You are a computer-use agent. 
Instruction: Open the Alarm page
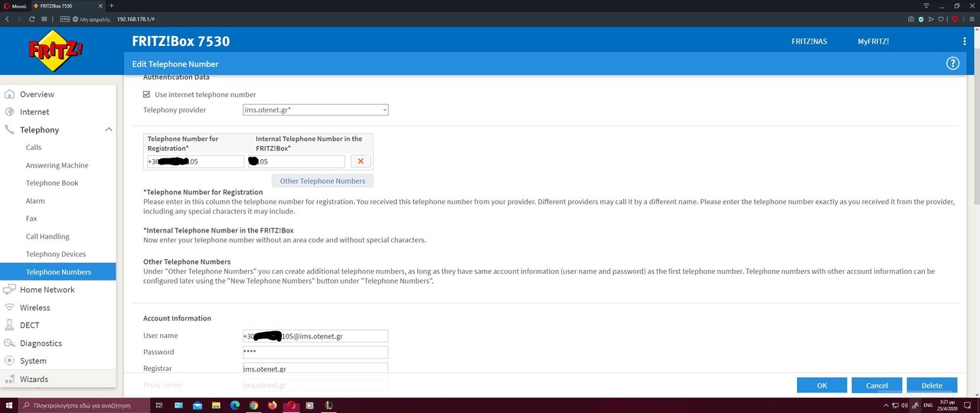[35, 201]
